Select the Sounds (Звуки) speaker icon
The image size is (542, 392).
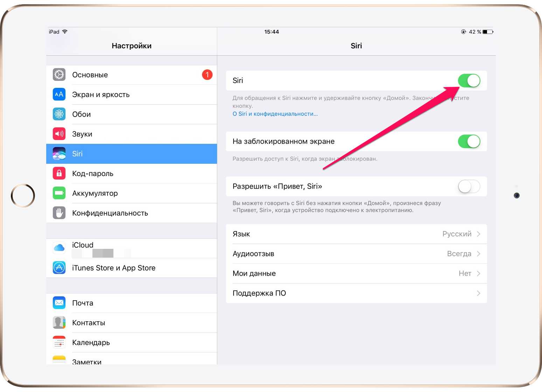coord(59,134)
